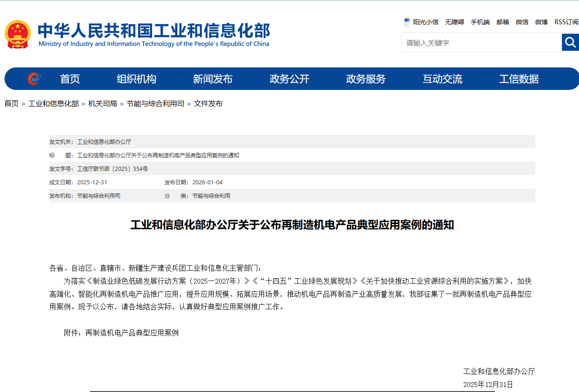Click the 机关司局 breadcrumb link

click(103, 104)
